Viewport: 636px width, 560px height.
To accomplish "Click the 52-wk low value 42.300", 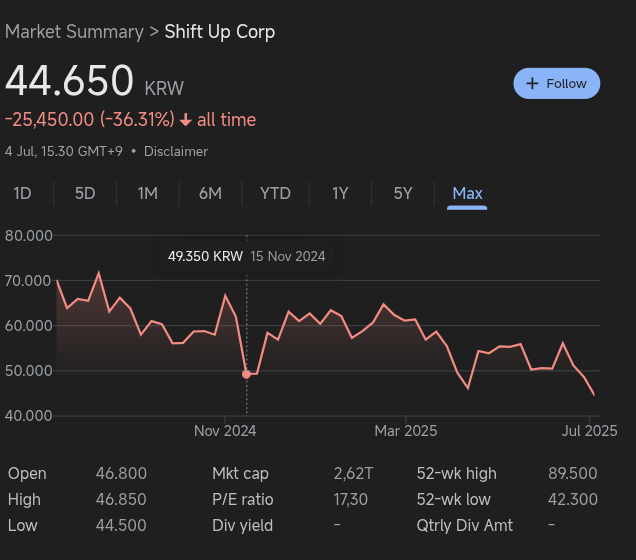I will point(573,499).
